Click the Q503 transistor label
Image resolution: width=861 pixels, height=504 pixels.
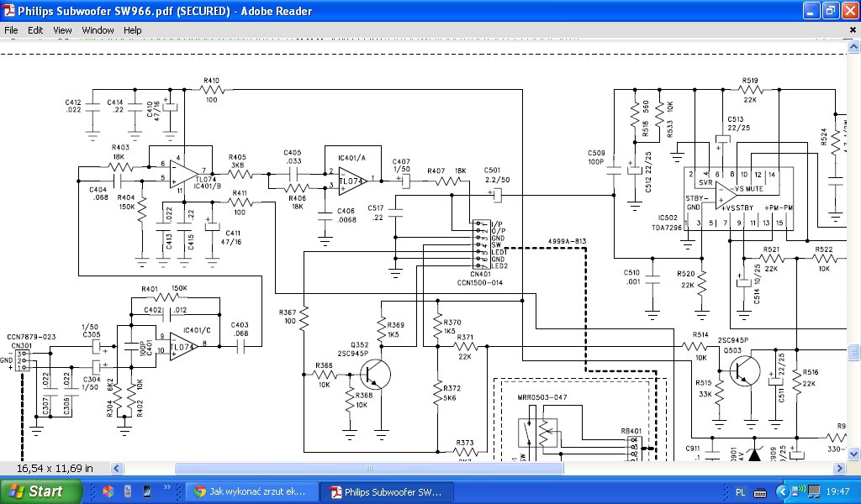732,350
